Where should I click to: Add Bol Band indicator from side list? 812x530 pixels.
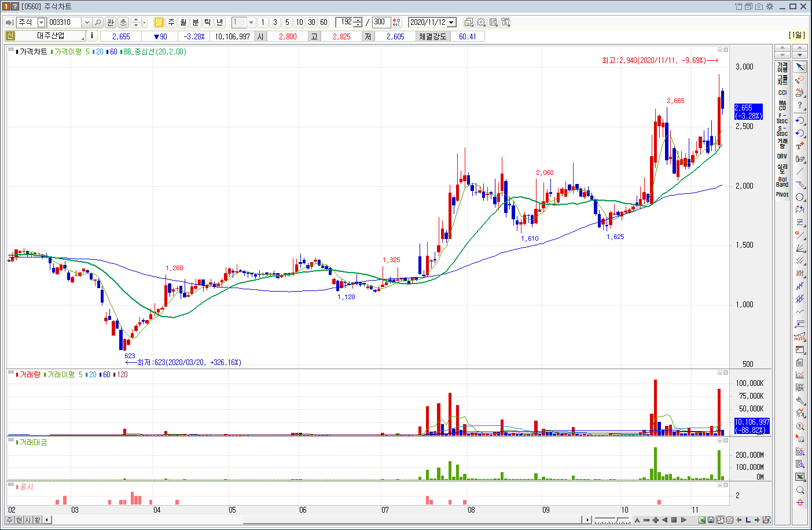click(x=782, y=182)
